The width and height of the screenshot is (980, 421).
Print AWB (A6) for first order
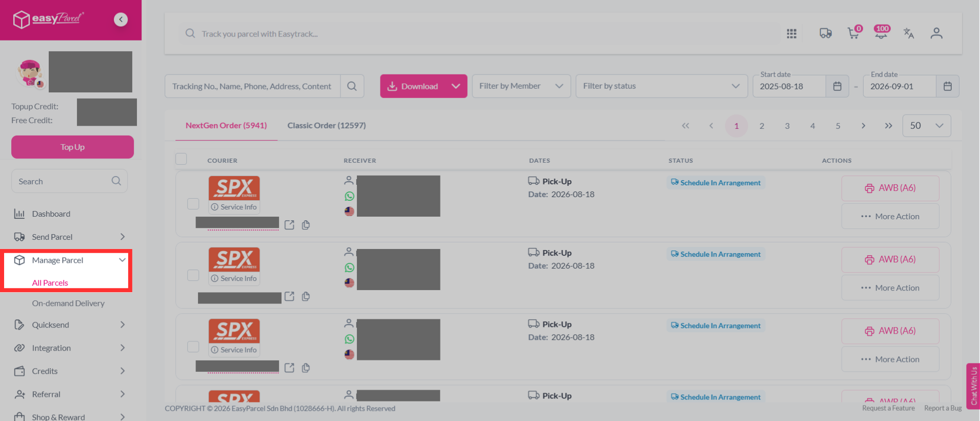[x=890, y=188]
